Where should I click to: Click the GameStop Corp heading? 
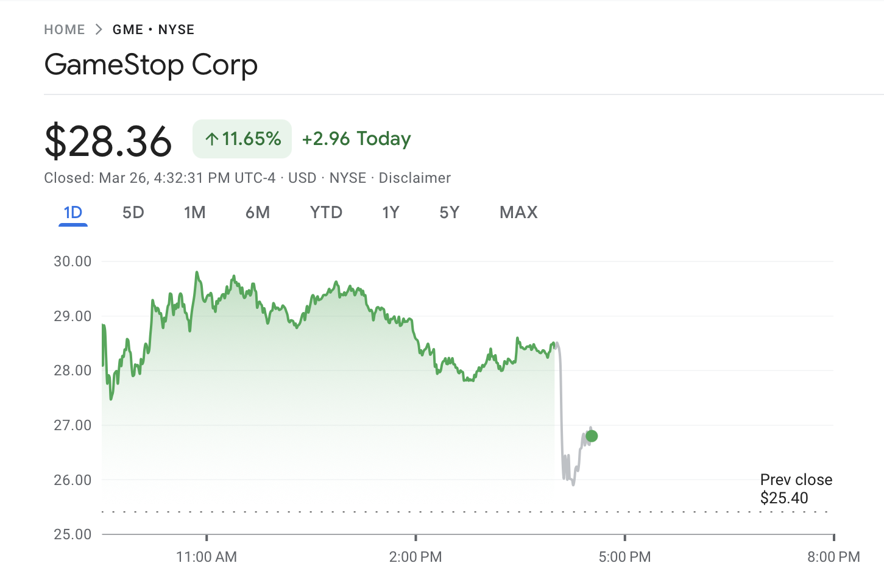(151, 65)
